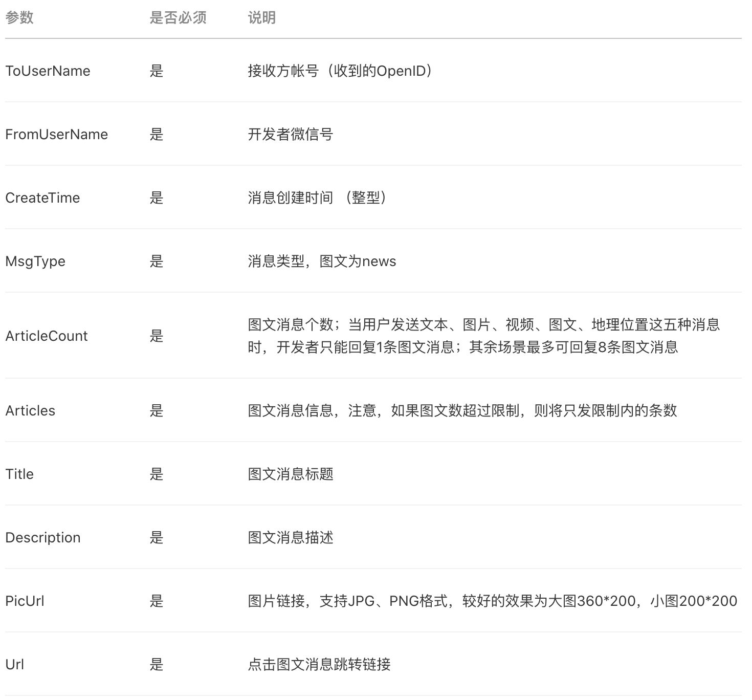
Task: Click the MsgType parameter name
Action: point(35,261)
